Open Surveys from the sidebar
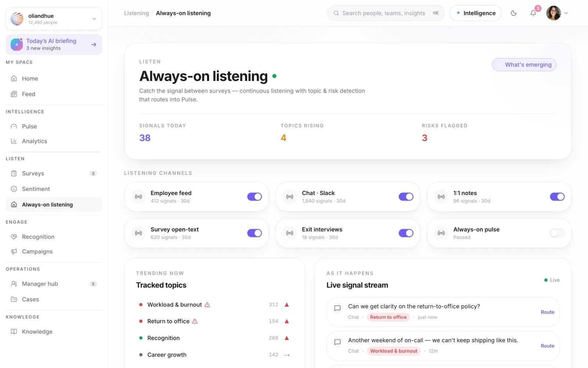This screenshot has width=588, height=368. [54, 173]
